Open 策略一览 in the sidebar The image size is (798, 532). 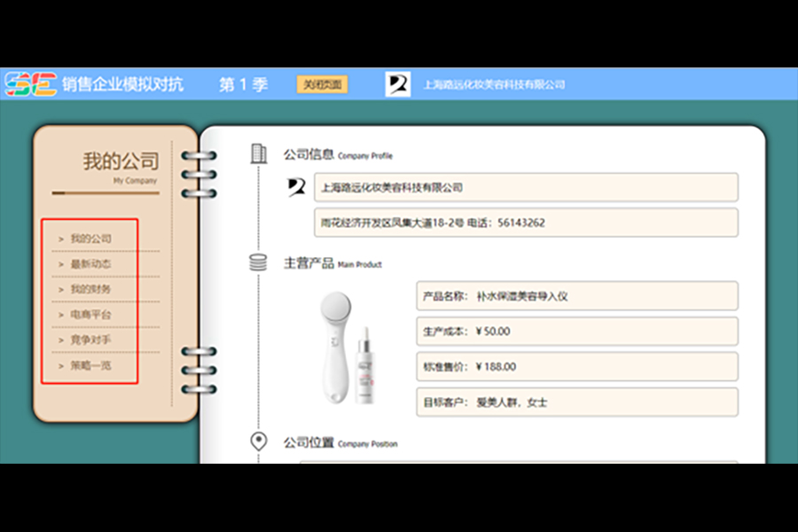coord(90,365)
